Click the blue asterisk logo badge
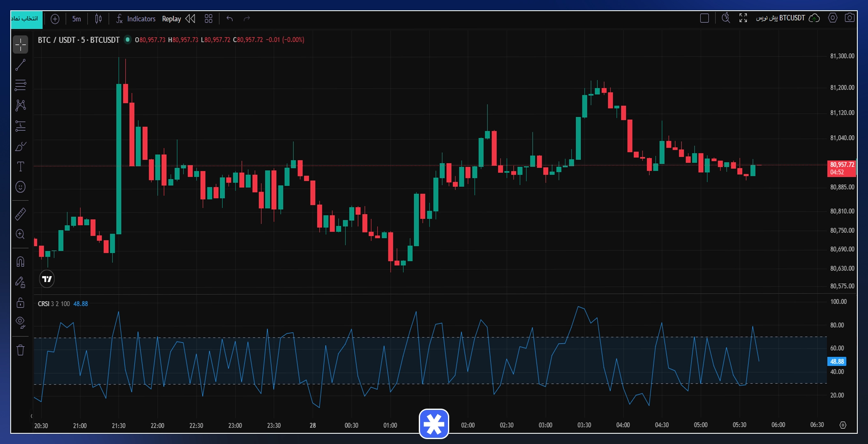 click(434, 424)
